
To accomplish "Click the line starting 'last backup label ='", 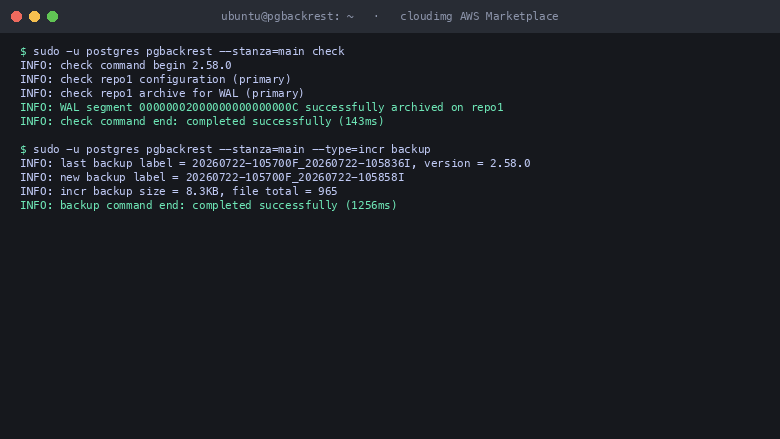I will tap(275, 163).
